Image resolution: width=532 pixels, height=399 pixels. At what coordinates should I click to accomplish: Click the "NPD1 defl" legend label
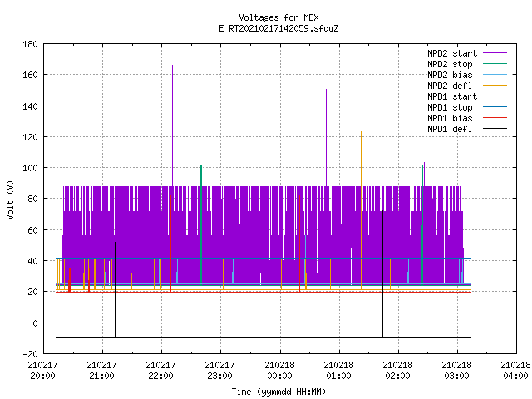(x=450, y=130)
